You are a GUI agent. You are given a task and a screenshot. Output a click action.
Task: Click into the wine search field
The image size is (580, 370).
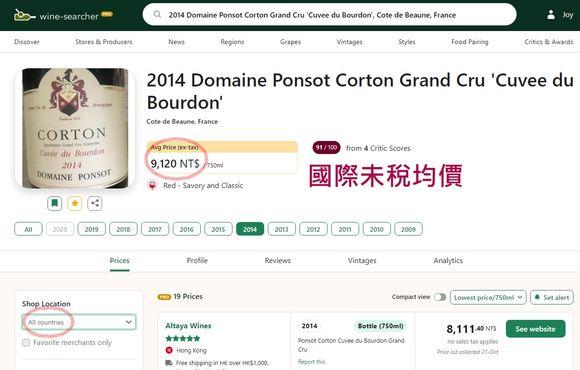click(329, 15)
